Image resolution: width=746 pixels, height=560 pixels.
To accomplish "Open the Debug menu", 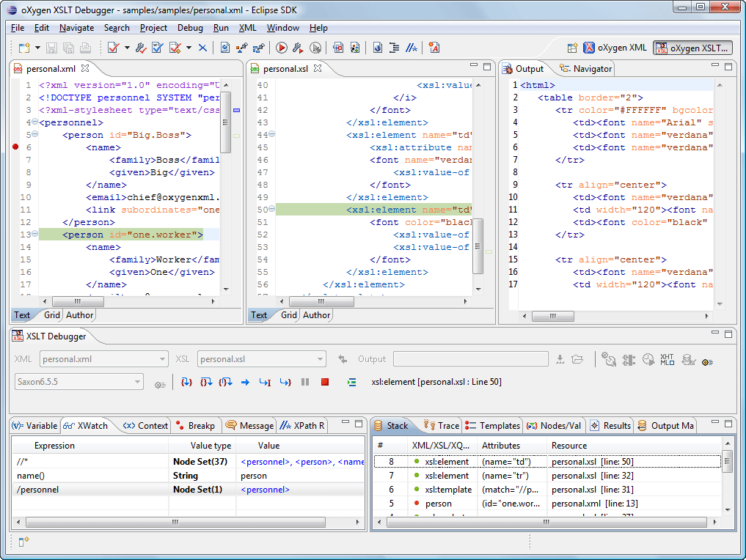I will [190, 28].
